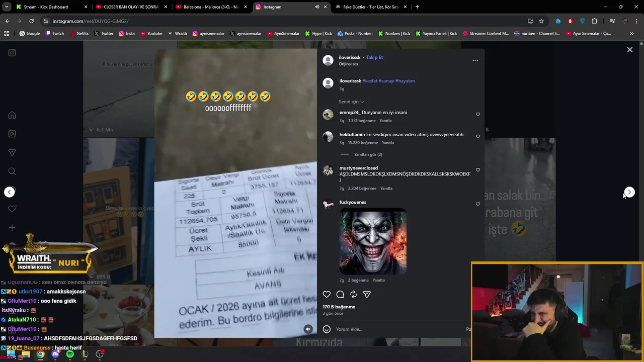Switch to the 'Fake Düetler - Tier List' tab
Screen dimensions: 644x362
(371, 7)
